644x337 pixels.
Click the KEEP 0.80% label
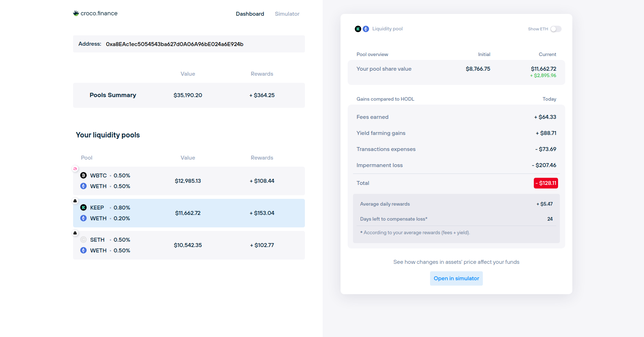[110, 208]
